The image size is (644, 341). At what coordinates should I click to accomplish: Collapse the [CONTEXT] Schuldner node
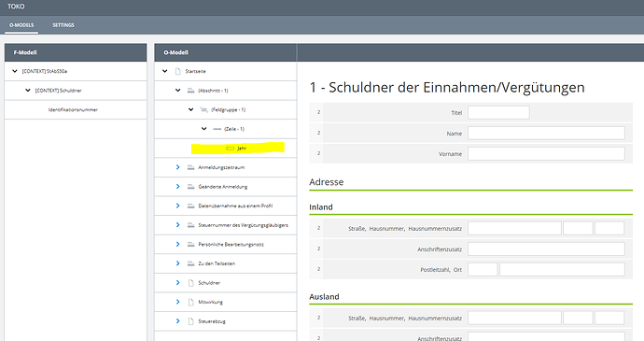pyautogui.click(x=27, y=91)
